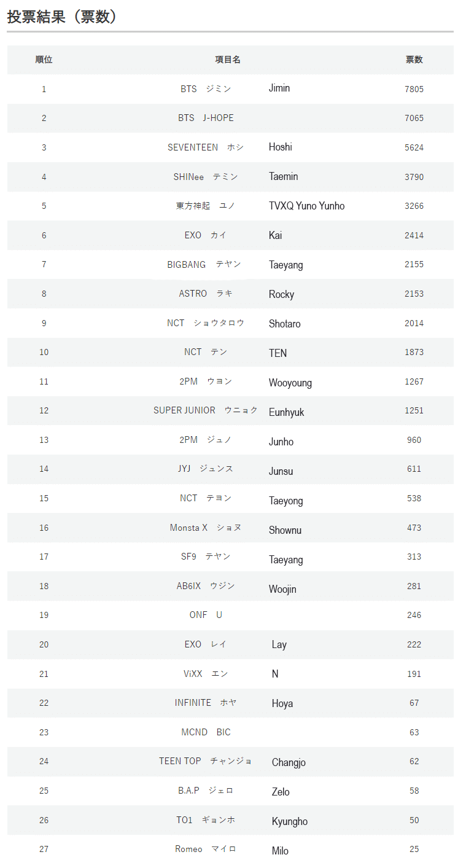Select the SUPER JUNIOR ウニョク entry
458x868 pixels.
206,410
